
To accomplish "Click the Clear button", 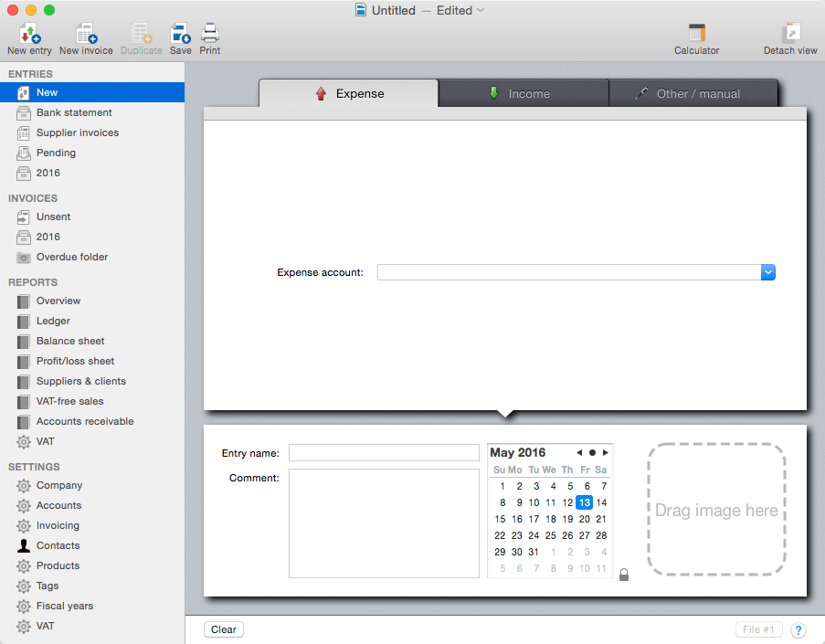I will pyautogui.click(x=224, y=629).
